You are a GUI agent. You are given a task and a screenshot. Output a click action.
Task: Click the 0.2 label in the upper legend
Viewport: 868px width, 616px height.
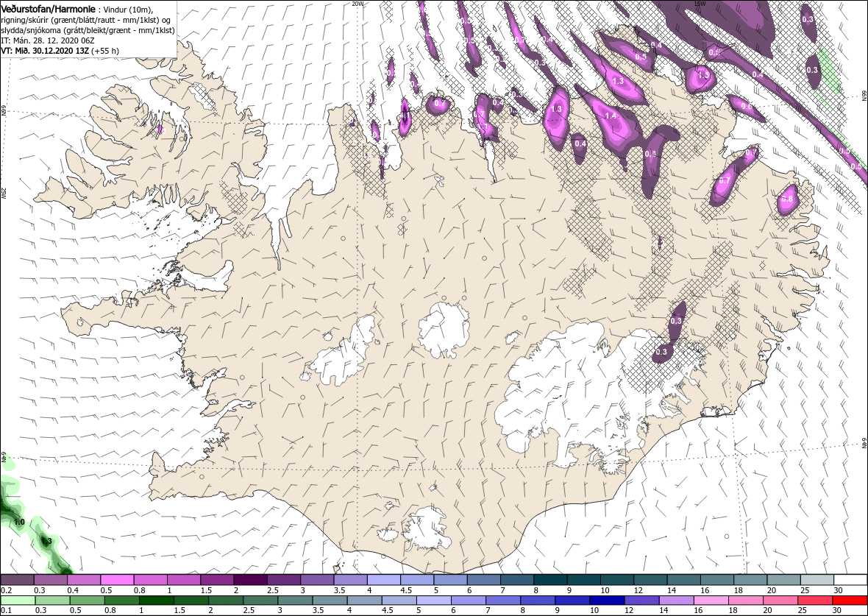click(7, 590)
